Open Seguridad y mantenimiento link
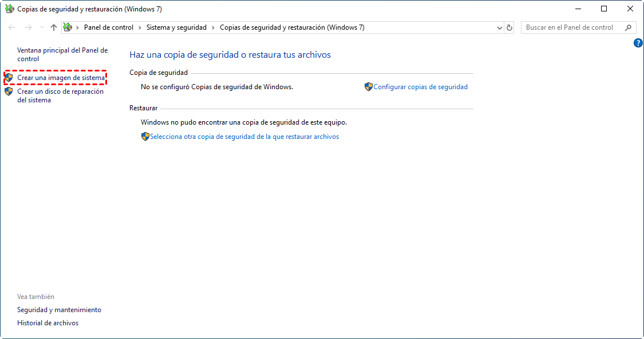This screenshot has width=644, height=339. pyautogui.click(x=59, y=310)
